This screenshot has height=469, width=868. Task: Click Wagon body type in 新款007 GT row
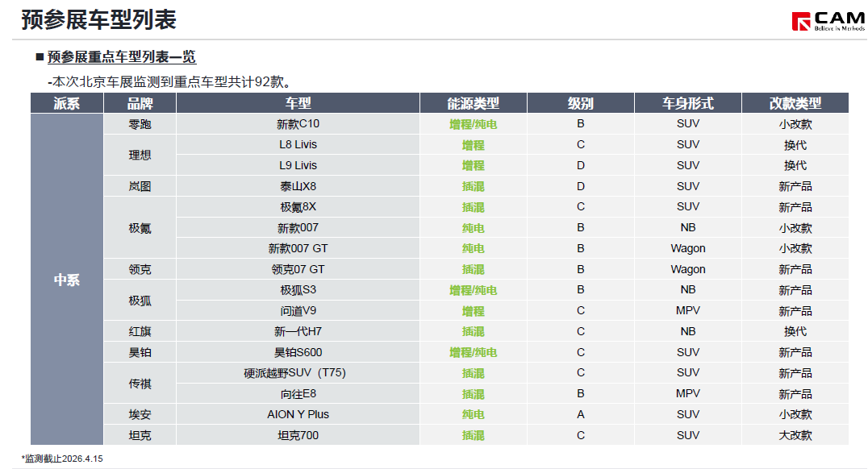687,248
